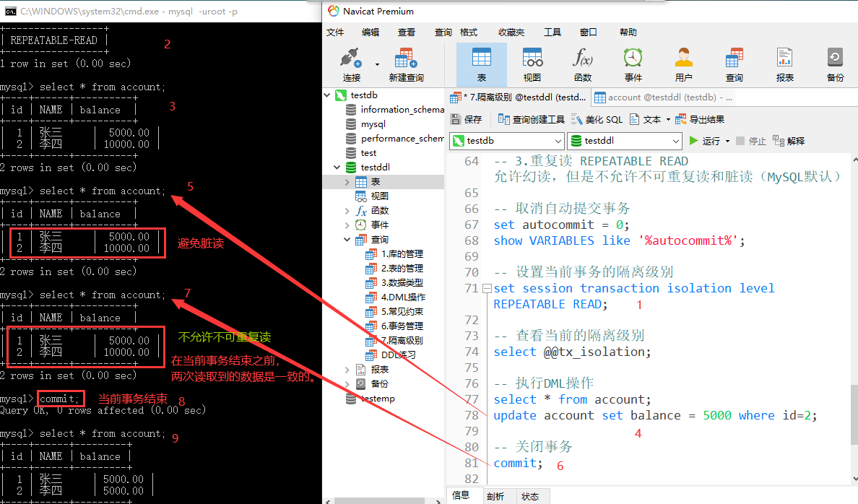Open the 事件 events toolbar icon
The height and width of the screenshot is (504, 858).
point(633,64)
